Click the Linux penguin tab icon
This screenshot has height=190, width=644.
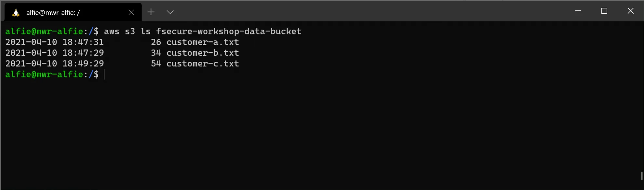(x=16, y=12)
